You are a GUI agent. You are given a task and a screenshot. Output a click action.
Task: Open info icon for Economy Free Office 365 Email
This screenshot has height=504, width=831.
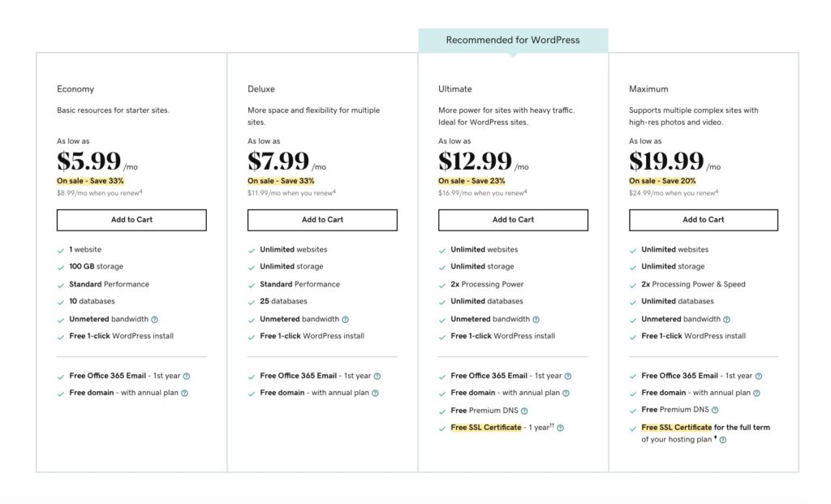click(x=187, y=377)
